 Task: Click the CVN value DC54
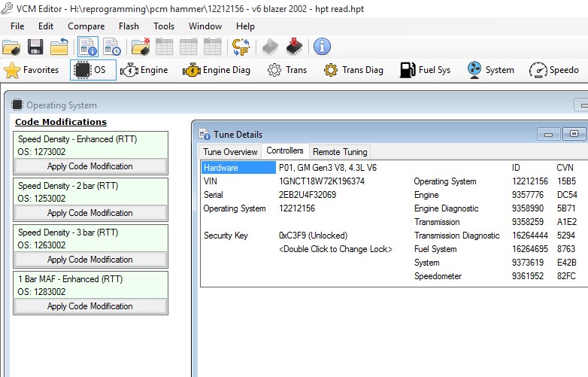pyautogui.click(x=567, y=195)
